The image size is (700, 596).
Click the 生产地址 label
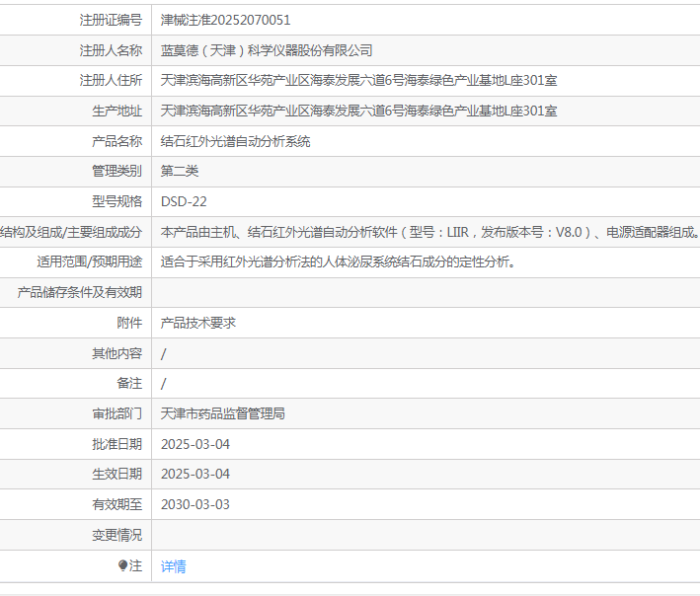[117, 111]
